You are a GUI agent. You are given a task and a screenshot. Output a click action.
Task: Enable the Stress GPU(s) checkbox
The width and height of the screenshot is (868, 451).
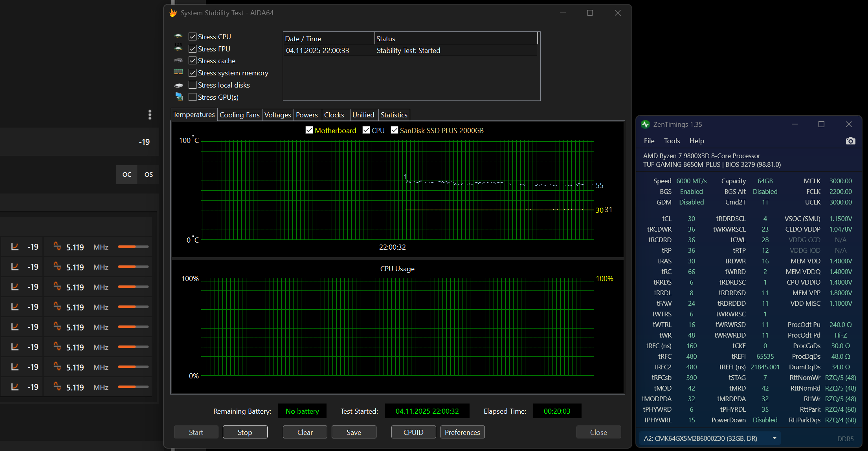[193, 97]
